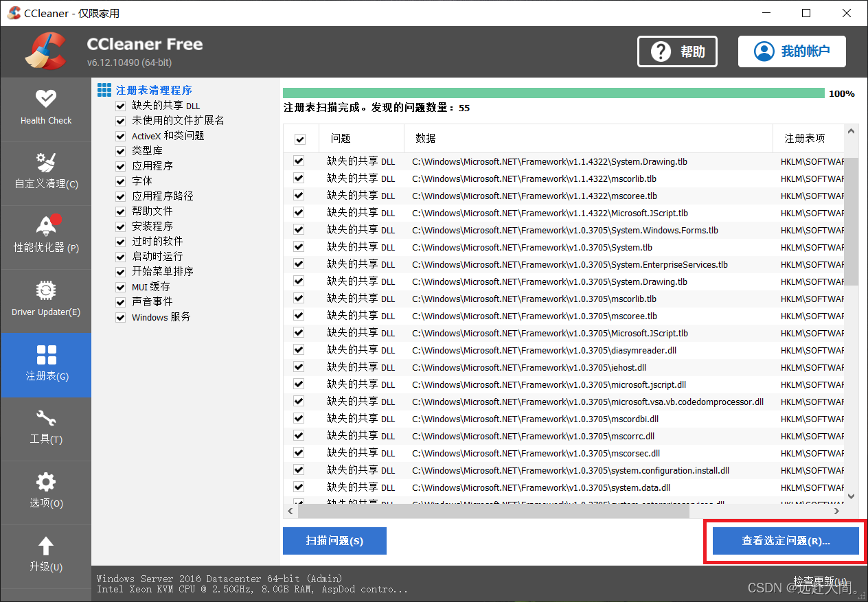Click horizontal scrollbar left arrow
Viewport: 868px width, 602px height.
click(x=290, y=511)
